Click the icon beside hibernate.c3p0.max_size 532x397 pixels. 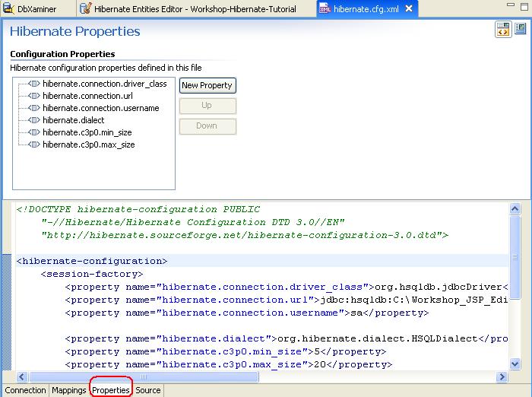[x=34, y=145]
